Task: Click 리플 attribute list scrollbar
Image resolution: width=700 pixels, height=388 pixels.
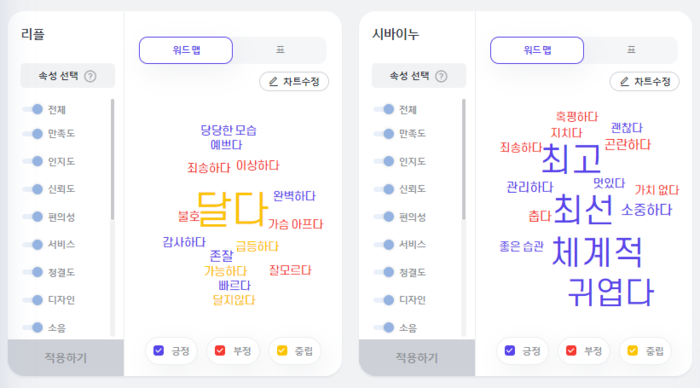Action: [112, 159]
